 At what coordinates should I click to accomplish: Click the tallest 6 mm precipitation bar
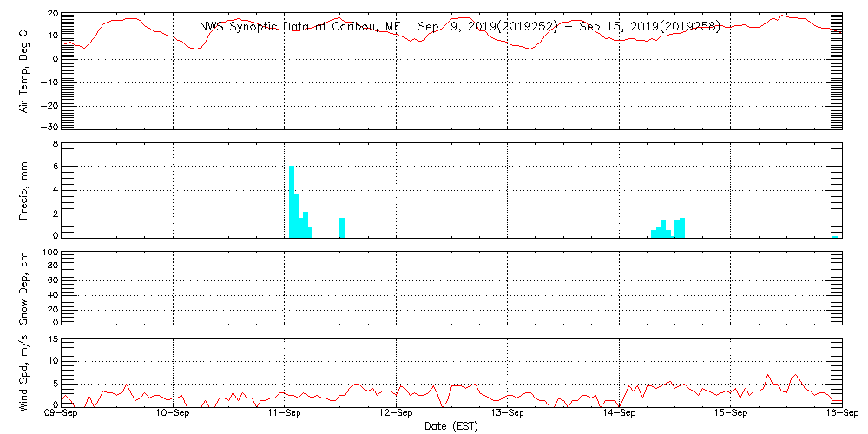[292, 201]
